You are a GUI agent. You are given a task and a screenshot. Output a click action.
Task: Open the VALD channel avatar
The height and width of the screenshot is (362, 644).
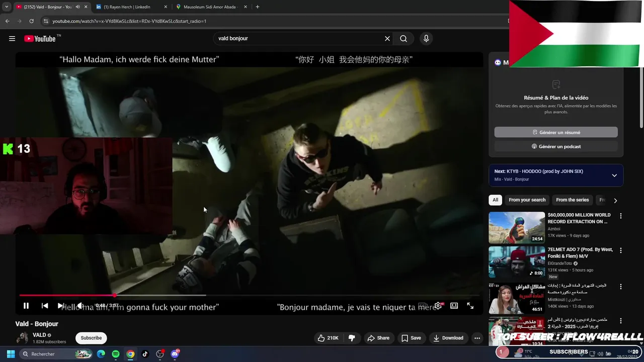22,338
